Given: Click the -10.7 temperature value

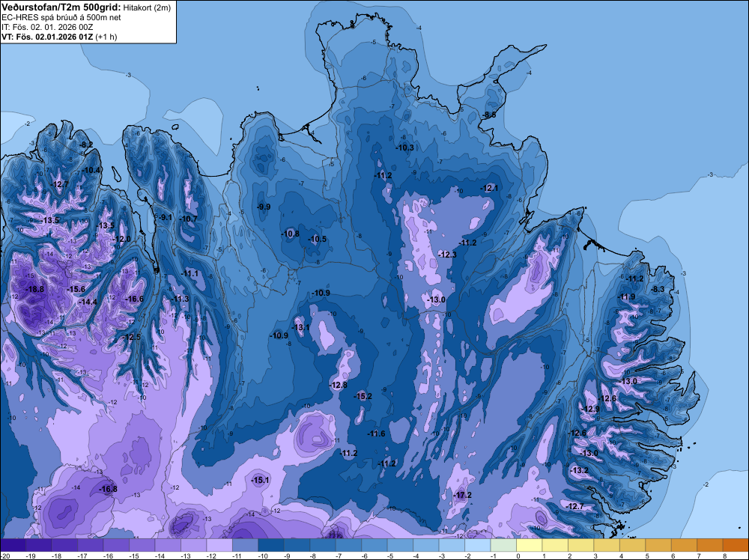Looking at the screenshot, I should click(188, 219).
